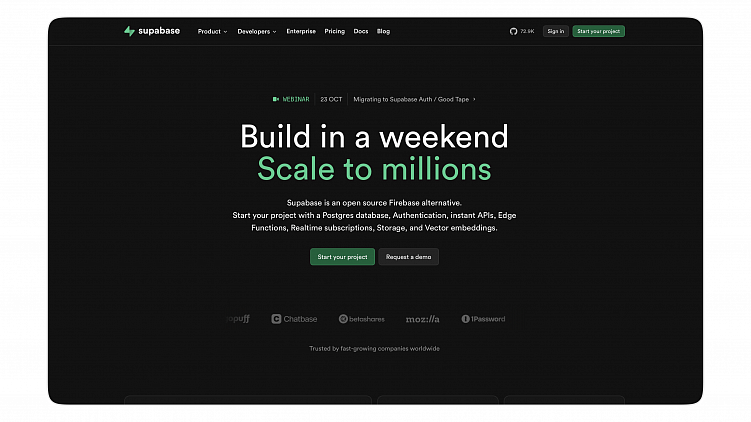Screen dimensions: 751x422
Task: Click the Sign in button
Action: (556, 31)
